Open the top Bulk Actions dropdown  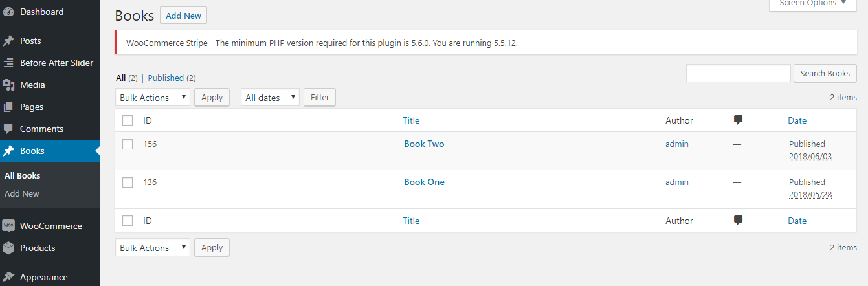(153, 98)
